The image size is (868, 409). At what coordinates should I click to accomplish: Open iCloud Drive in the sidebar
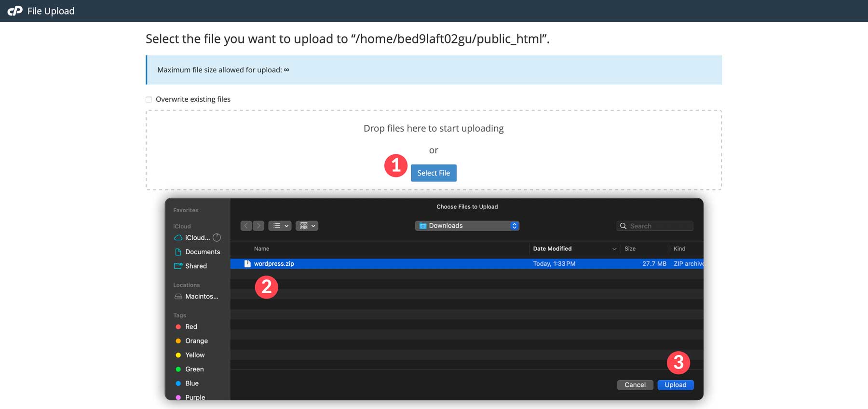197,237
